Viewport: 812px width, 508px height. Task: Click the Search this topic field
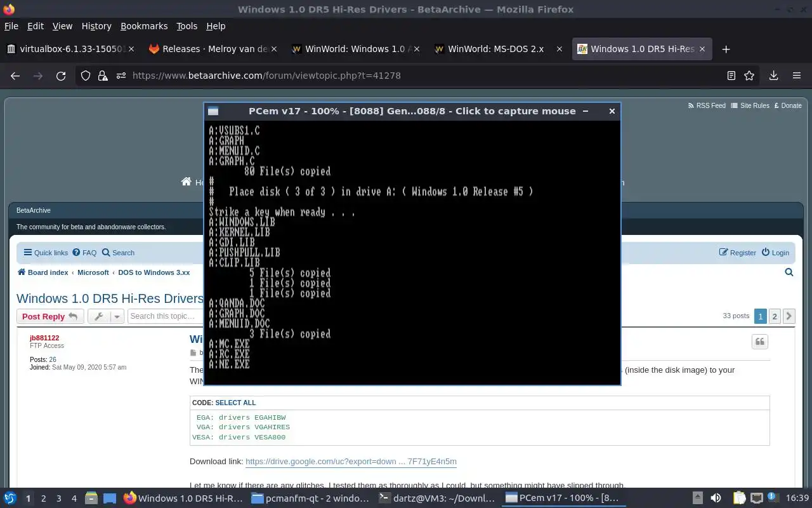pos(165,316)
